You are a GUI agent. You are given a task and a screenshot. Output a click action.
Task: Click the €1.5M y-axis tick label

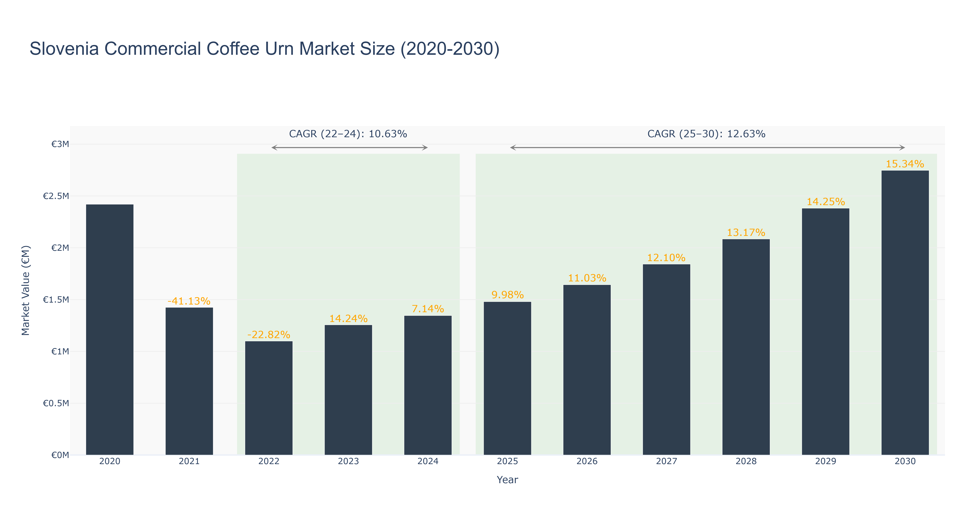56,299
